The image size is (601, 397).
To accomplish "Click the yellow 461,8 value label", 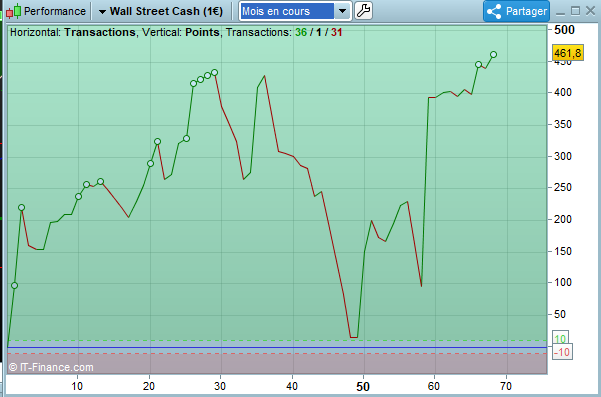I will click(568, 52).
